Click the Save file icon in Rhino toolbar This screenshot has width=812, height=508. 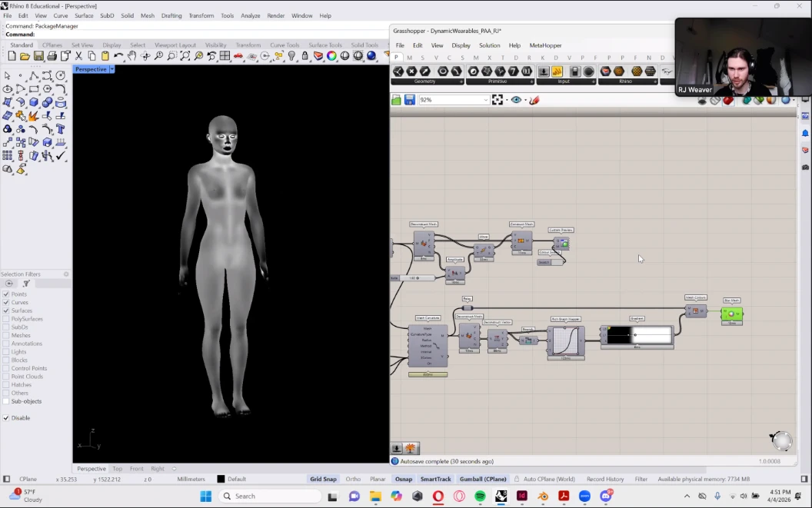click(x=38, y=56)
